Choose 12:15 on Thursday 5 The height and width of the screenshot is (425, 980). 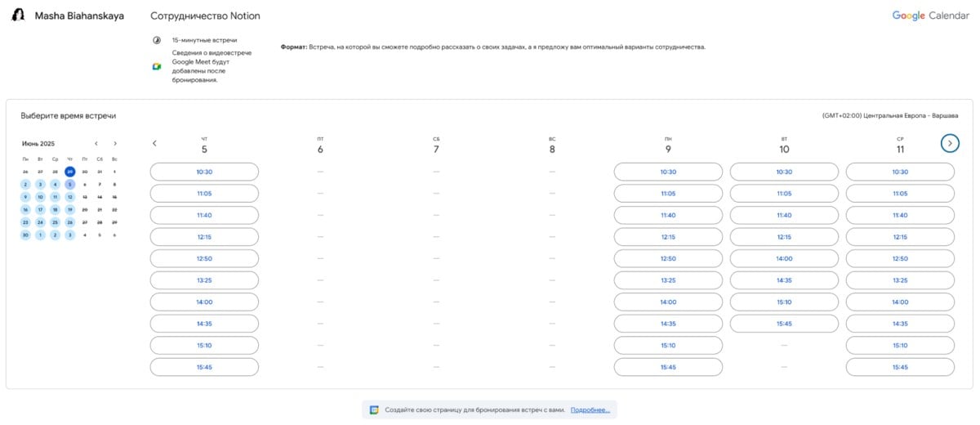click(x=204, y=237)
